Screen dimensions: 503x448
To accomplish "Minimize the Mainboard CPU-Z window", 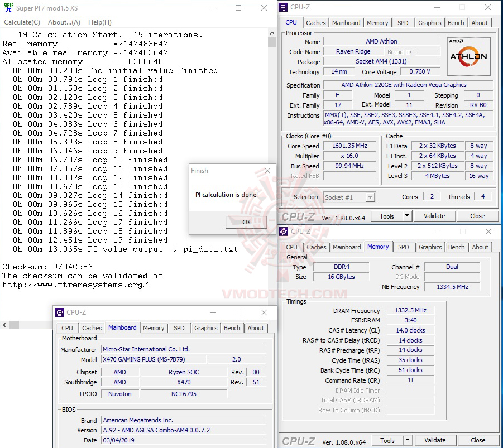I will pos(213,312).
